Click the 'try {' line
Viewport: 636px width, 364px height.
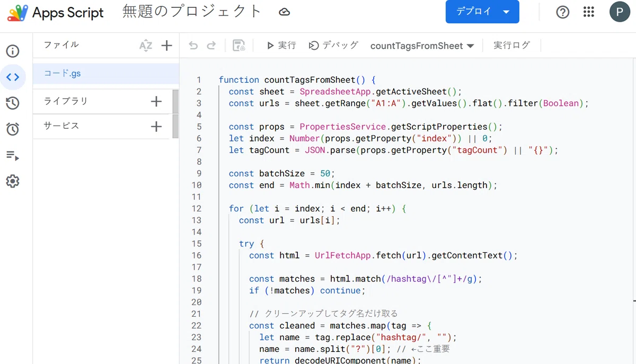point(251,244)
